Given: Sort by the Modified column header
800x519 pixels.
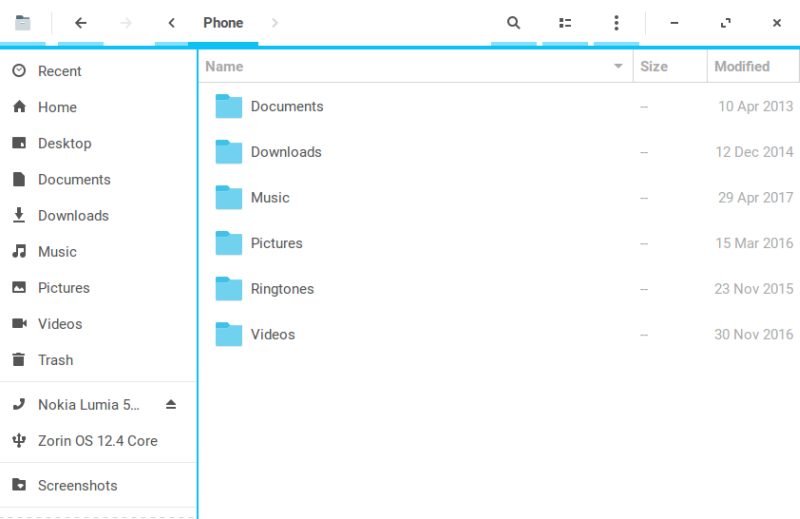Looking at the screenshot, I should pos(753,66).
